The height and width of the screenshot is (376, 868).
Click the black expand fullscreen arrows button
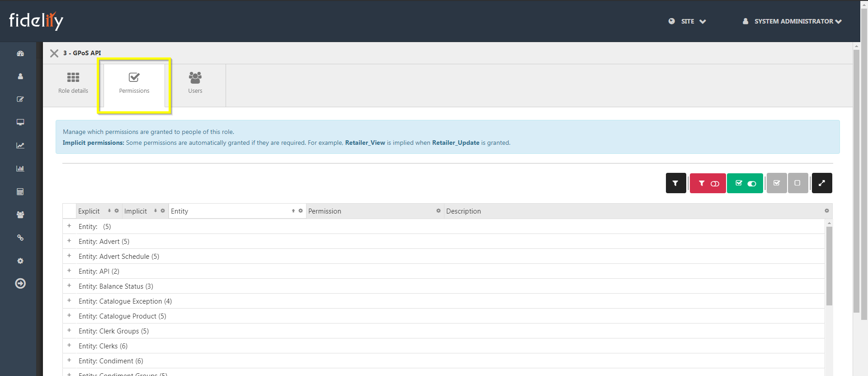click(x=822, y=183)
